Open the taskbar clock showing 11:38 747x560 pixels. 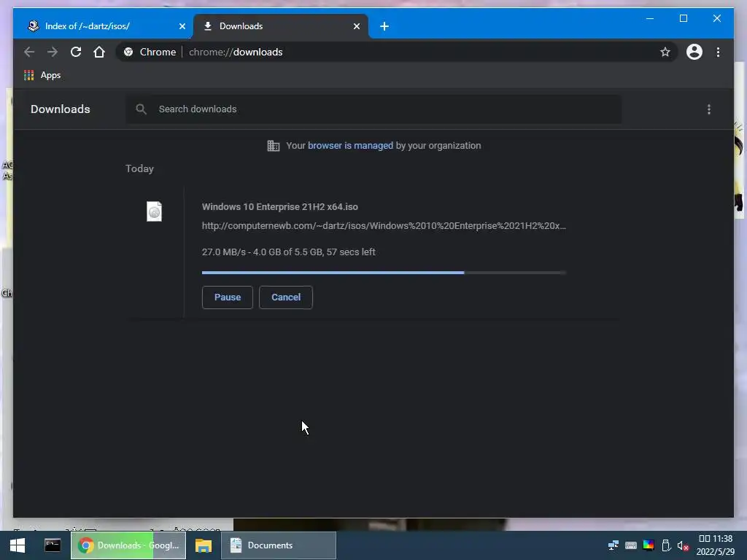click(x=716, y=545)
